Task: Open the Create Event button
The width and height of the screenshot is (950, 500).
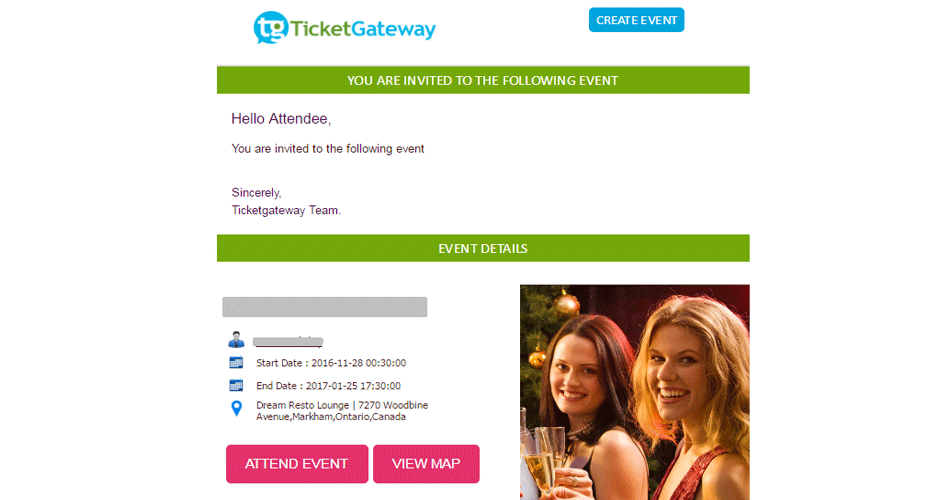Action: 636,20
